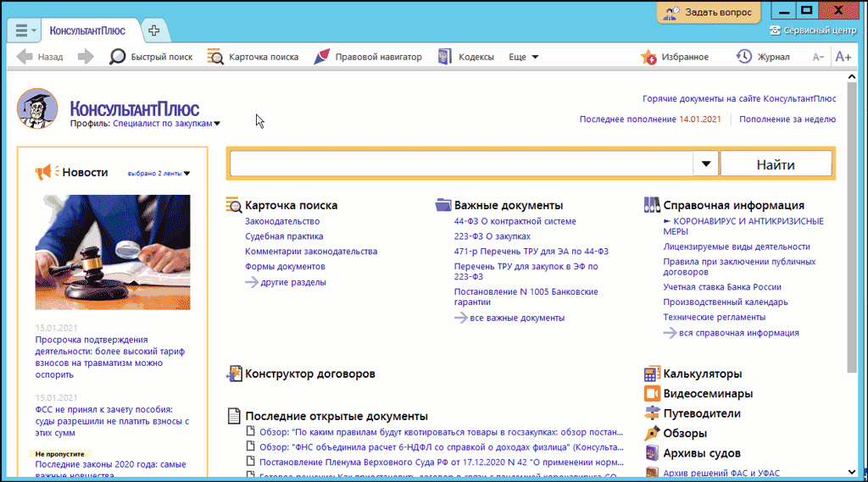Click the Архивы судов icon
This screenshot has width=868, height=482.
(x=652, y=452)
